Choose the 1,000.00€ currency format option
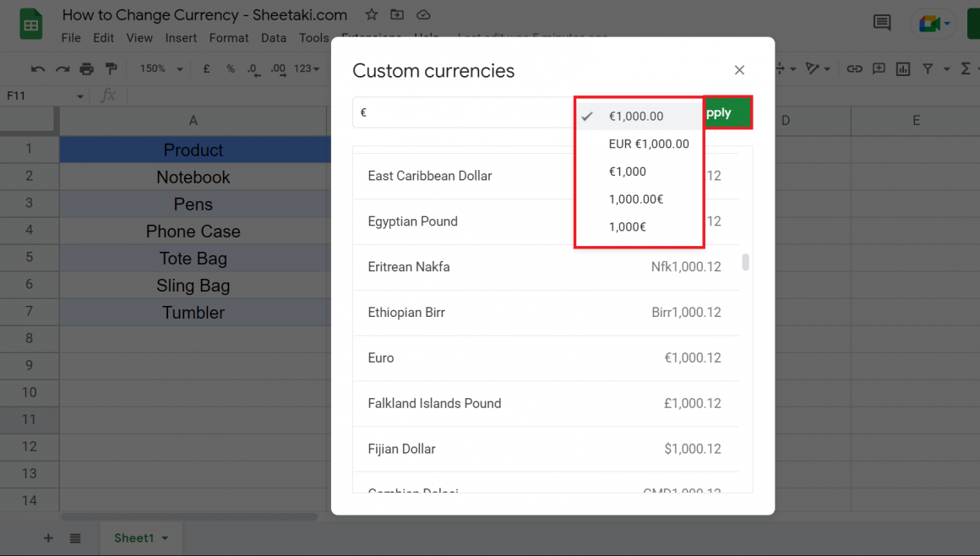Screen dimensions: 980x556 pos(638,199)
